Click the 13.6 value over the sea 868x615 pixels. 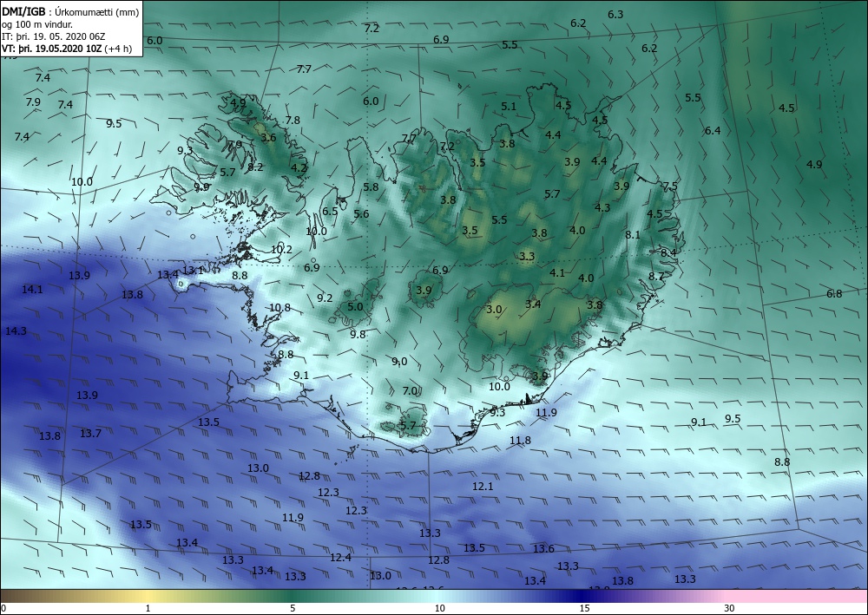point(543,548)
